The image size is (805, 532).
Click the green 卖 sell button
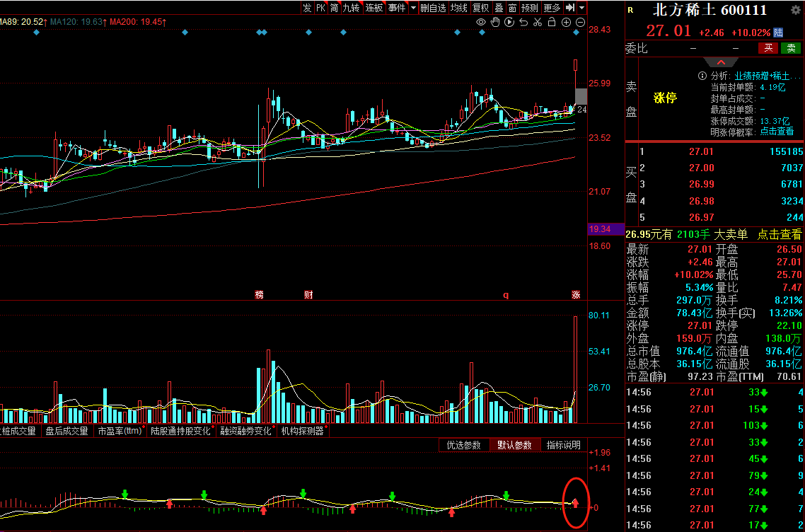pyautogui.click(x=791, y=48)
